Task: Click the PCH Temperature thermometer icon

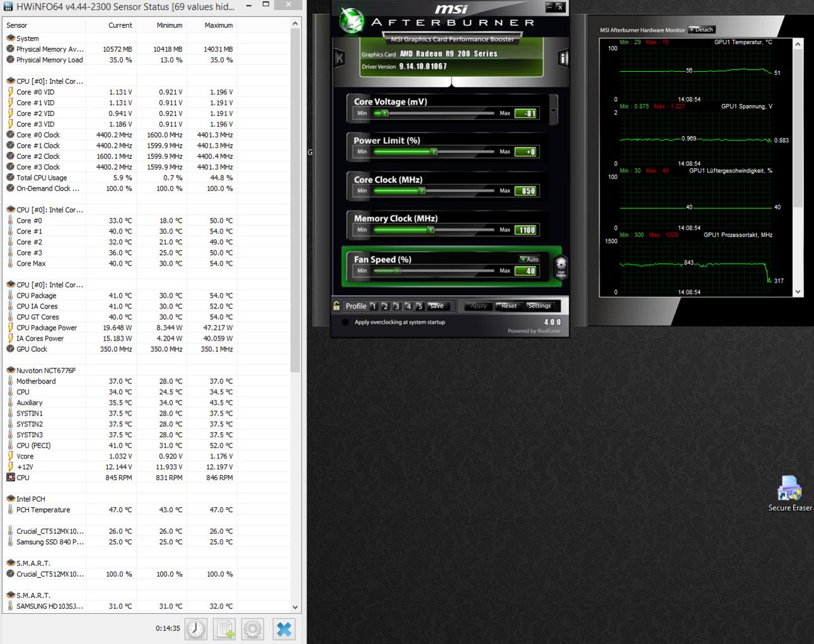Action: coord(10,510)
